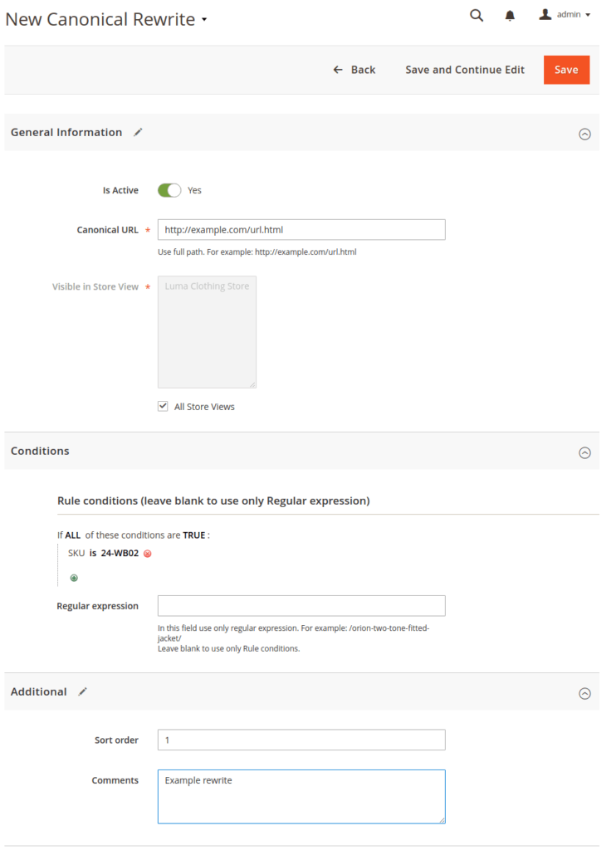Open the New Canonical Rewrite title dropdown
Viewport: 616px width, 850px height.
coord(204,20)
